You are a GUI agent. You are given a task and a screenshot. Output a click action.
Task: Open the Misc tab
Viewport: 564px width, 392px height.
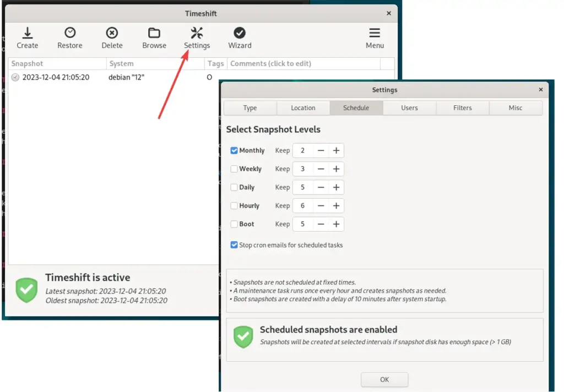click(x=516, y=108)
